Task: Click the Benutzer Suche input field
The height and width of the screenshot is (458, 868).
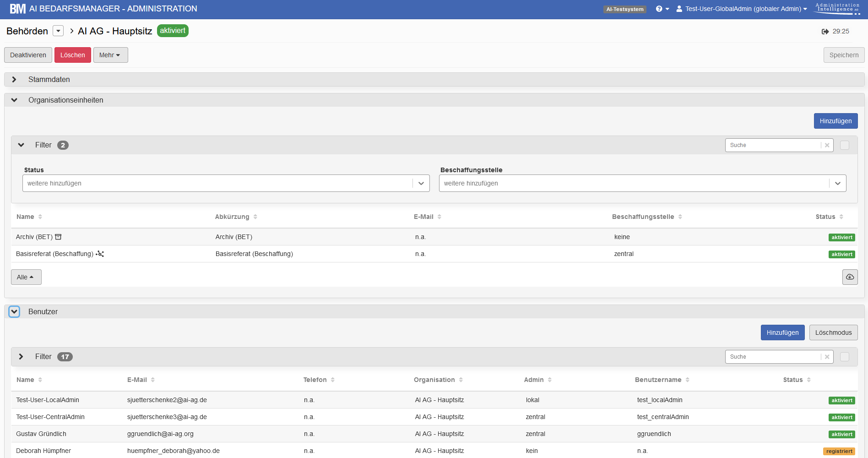Action: [773, 357]
